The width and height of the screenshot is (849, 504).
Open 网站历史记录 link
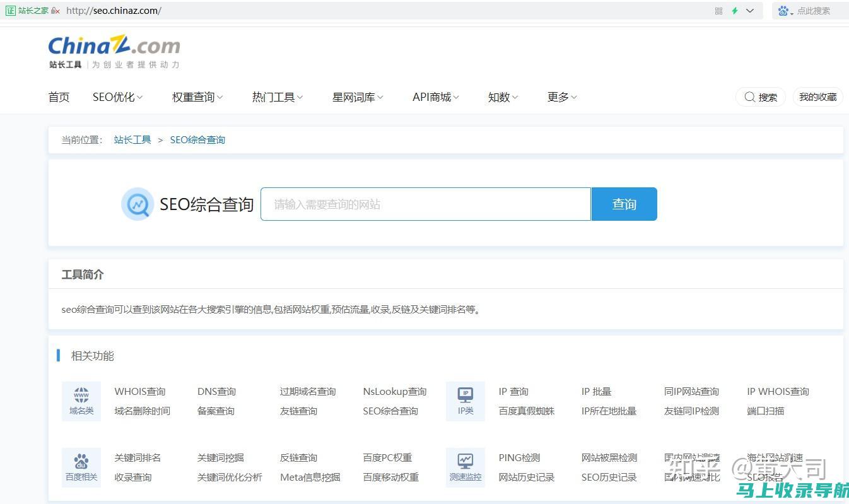[x=527, y=478]
